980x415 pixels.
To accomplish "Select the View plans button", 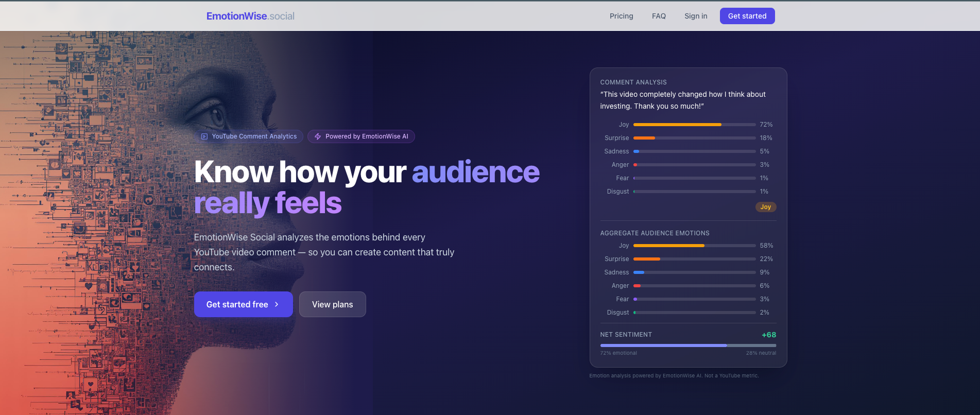I will pyautogui.click(x=332, y=304).
